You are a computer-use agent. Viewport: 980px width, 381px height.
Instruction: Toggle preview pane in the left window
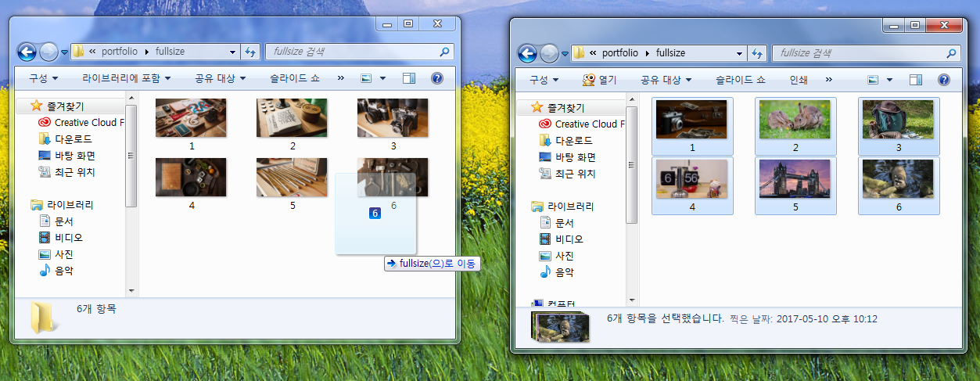[x=409, y=78]
